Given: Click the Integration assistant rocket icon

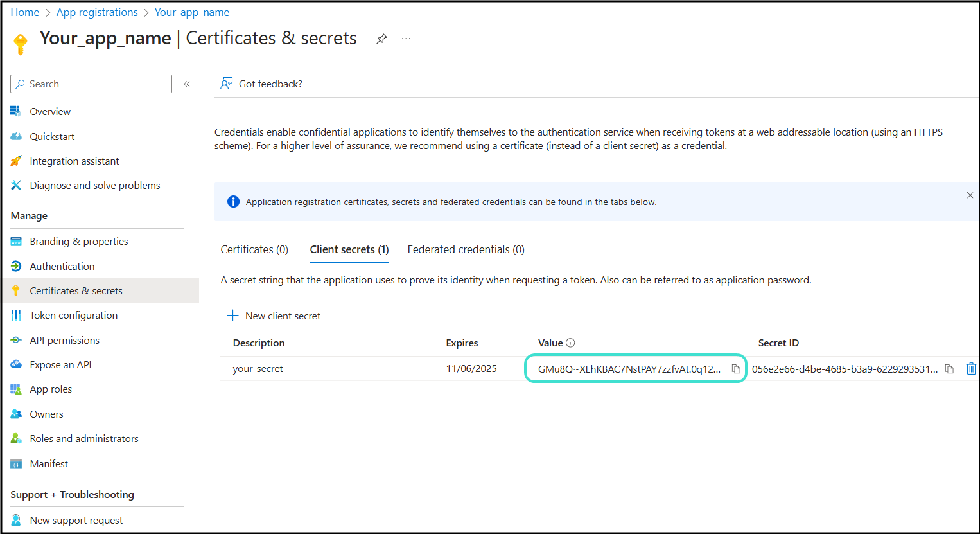Looking at the screenshot, I should [x=16, y=161].
